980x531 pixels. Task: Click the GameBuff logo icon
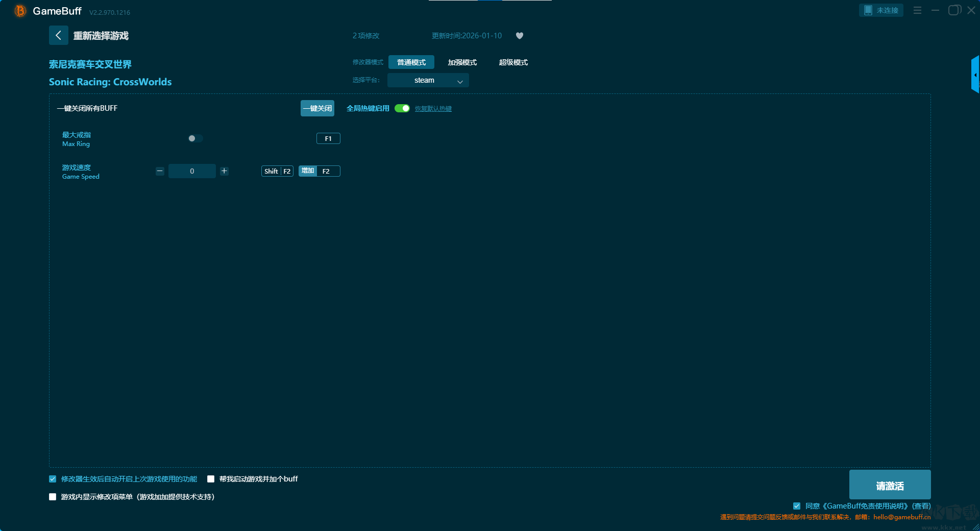[x=20, y=11]
